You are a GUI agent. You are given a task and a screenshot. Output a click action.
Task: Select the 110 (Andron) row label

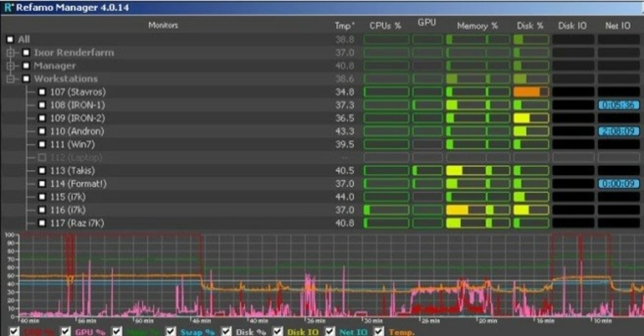77,131
